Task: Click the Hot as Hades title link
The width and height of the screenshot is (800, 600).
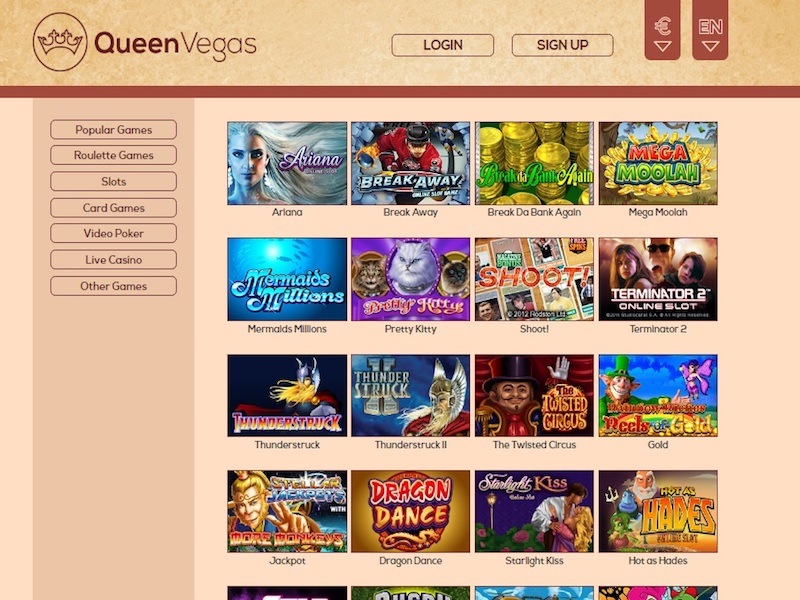Action: (x=658, y=561)
